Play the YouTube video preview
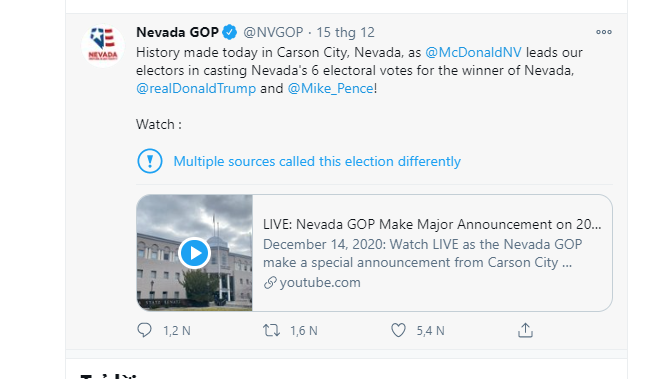This screenshot has height=379, width=650. click(194, 253)
